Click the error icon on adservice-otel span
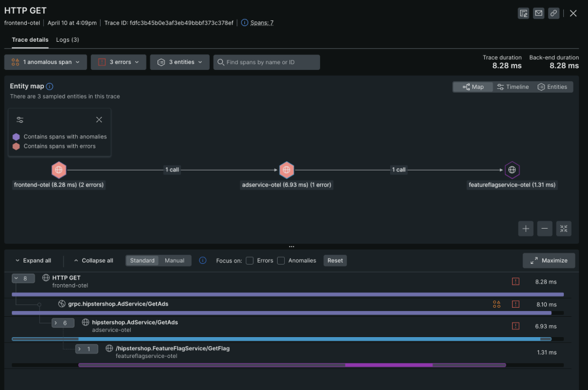This screenshot has width=588, height=390. (x=515, y=326)
